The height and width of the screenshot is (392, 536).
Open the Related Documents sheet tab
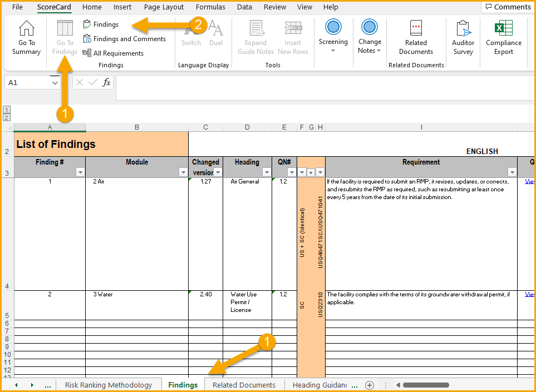(244, 384)
